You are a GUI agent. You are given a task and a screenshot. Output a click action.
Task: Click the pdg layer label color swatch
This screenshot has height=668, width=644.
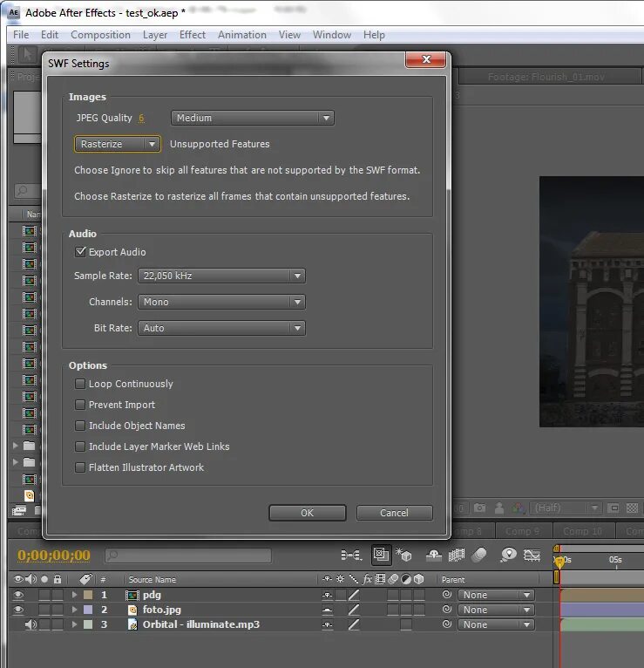click(87, 595)
